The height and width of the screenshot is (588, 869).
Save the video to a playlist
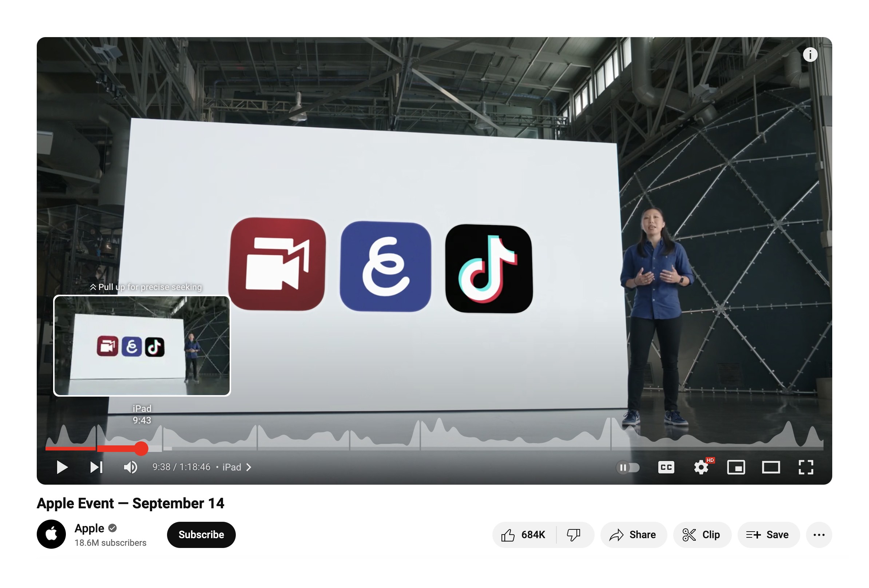768,535
